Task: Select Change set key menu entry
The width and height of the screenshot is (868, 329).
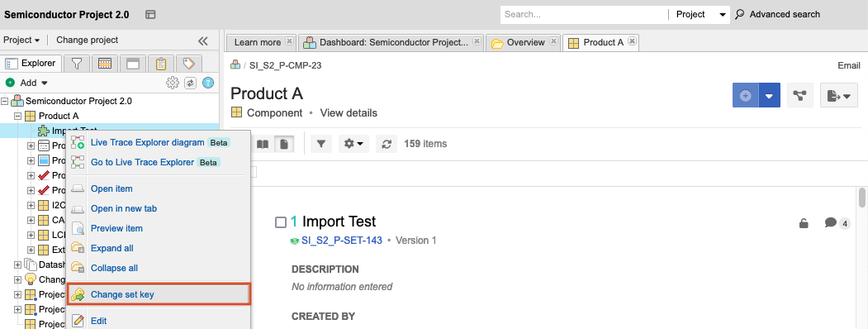Action: tap(159, 294)
